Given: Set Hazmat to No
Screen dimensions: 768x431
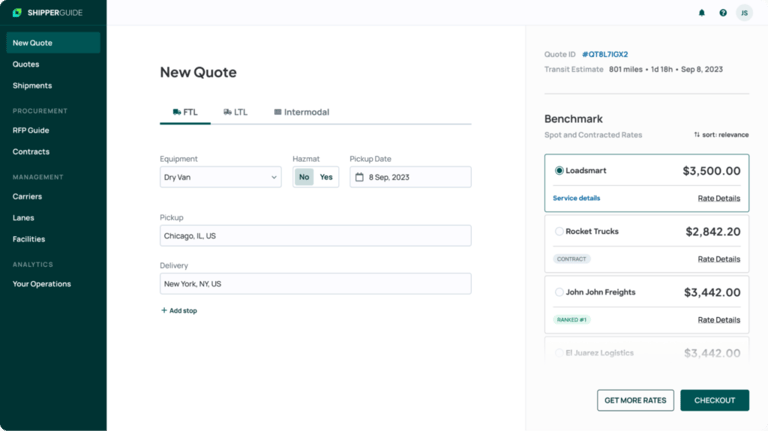Looking at the screenshot, I should click(304, 177).
